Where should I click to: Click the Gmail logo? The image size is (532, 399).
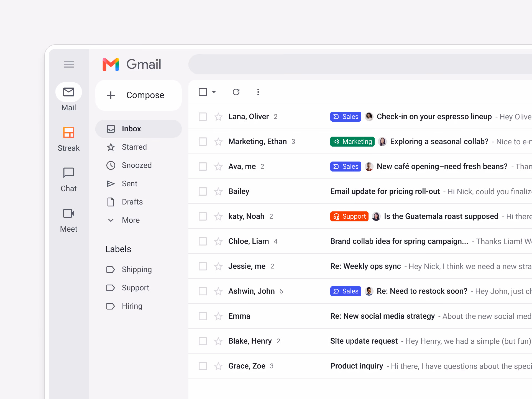[132, 64]
